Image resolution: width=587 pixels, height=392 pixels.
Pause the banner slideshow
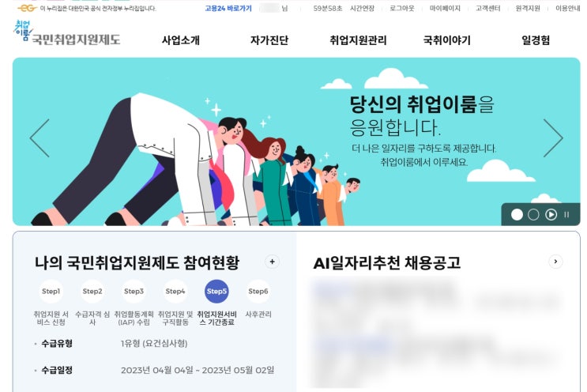pos(566,214)
